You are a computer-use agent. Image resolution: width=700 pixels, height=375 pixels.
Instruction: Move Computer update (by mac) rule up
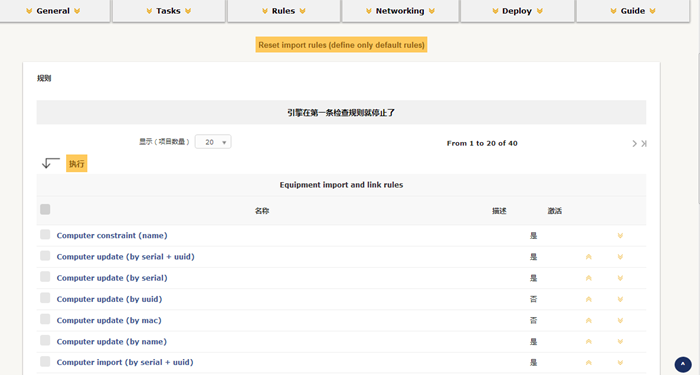tap(588, 321)
